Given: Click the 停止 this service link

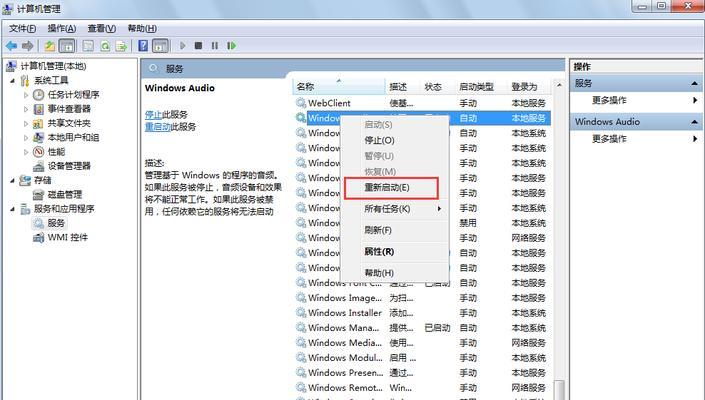Looking at the screenshot, I should [153, 115].
